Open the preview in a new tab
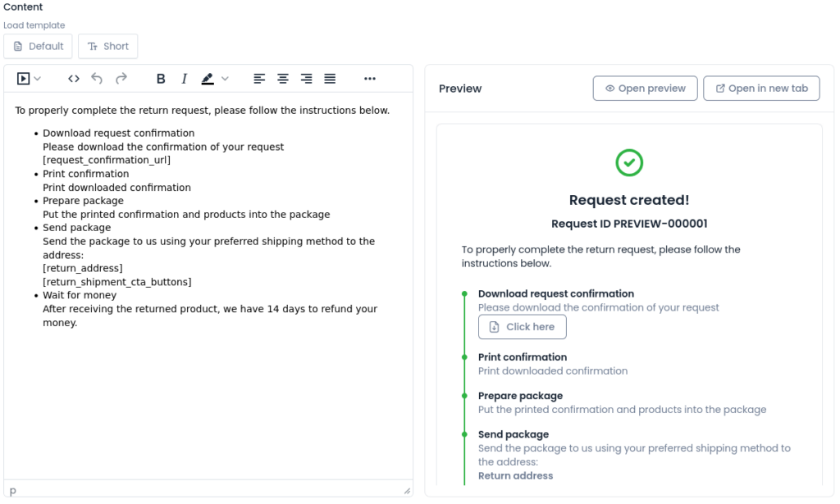 [x=761, y=89]
